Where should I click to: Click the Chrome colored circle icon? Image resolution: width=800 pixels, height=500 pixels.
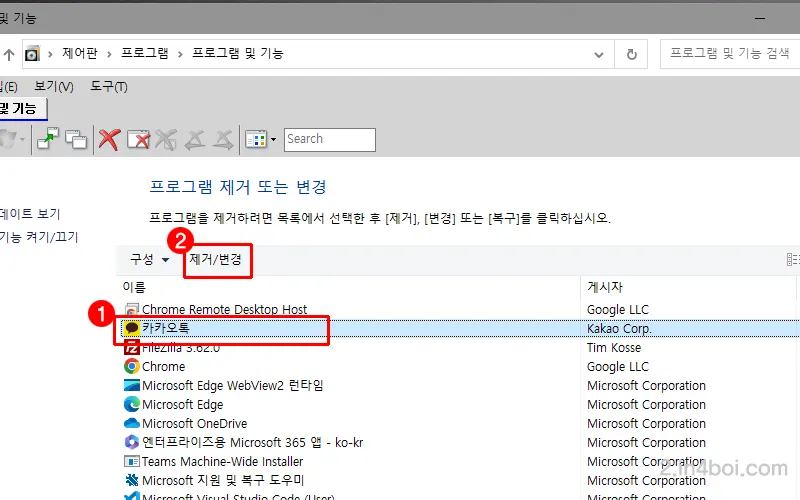(132, 366)
